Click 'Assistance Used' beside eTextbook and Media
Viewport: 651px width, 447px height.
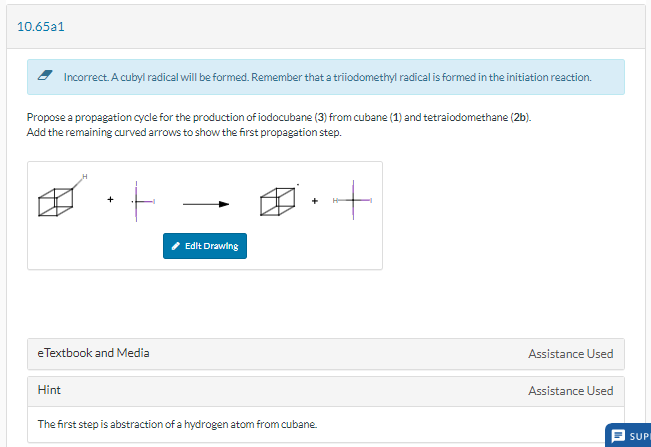[570, 354]
